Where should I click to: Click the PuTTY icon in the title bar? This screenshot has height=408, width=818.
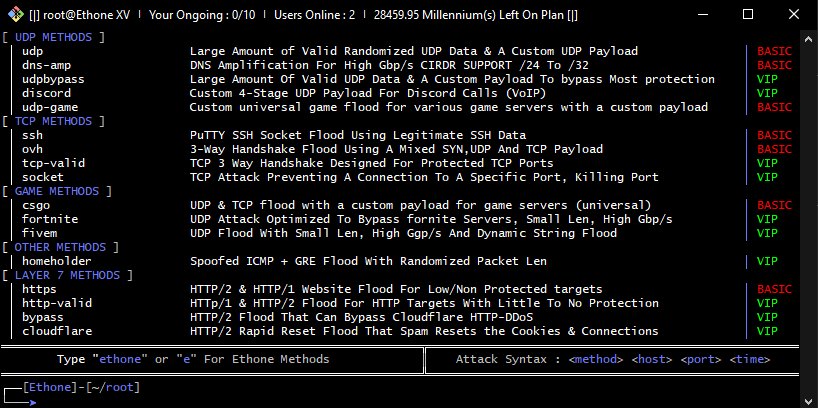click(16, 14)
